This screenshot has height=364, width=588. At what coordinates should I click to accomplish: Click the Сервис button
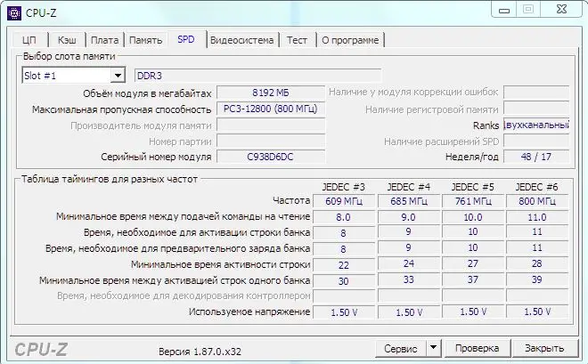(401, 348)
